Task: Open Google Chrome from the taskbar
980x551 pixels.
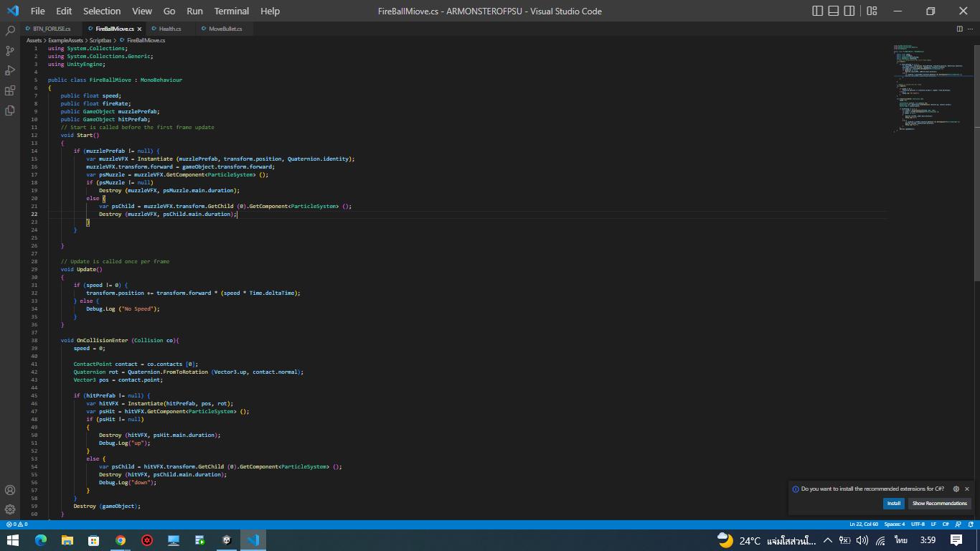Action: click(x=121, y=540)
